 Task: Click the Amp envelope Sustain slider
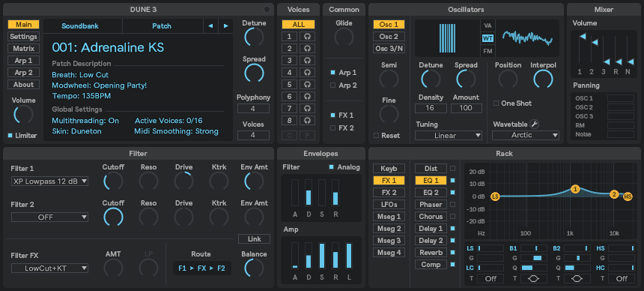(322, 256)
